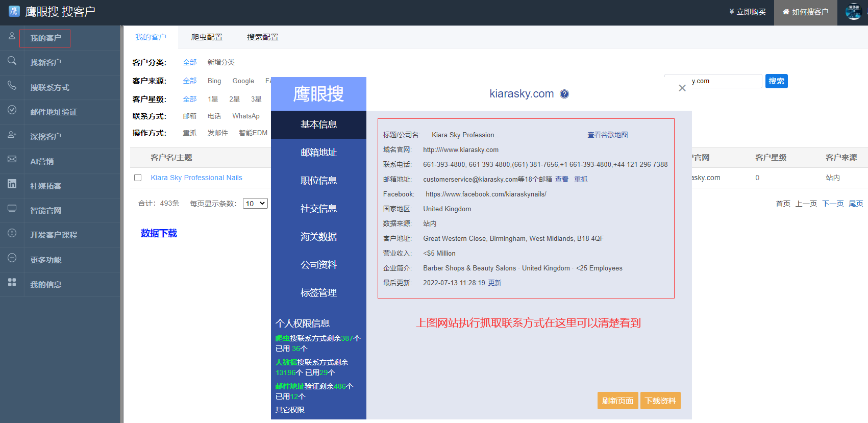Click the LinkedIn icon beside 社媒拓客
Screen dimensions: 868x423
coord(12,184)
